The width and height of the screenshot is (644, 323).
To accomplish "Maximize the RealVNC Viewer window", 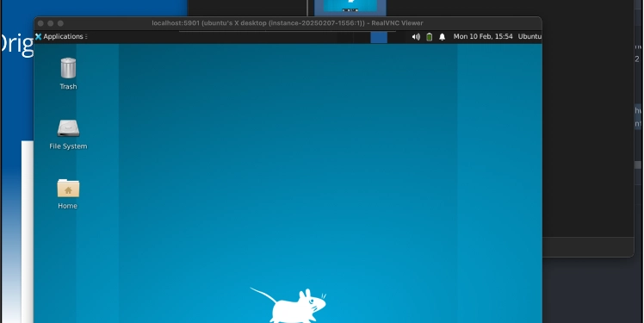I will [60, 23].
